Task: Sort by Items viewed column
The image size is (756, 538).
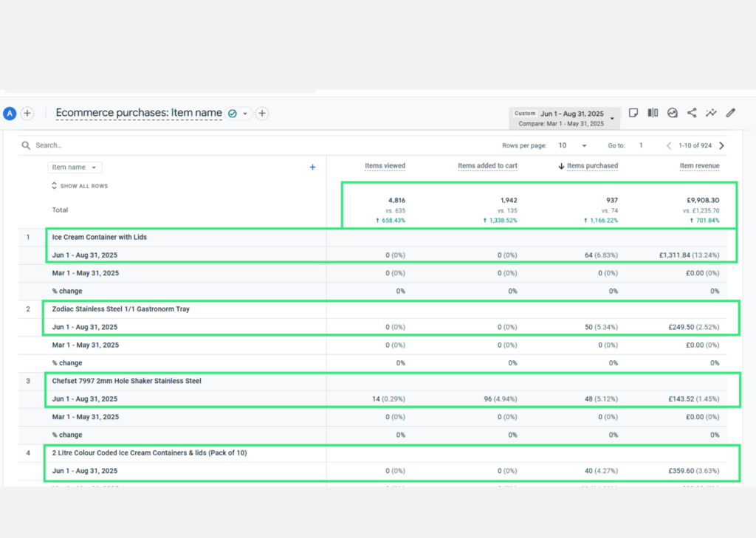Action: tap(385, 166)
